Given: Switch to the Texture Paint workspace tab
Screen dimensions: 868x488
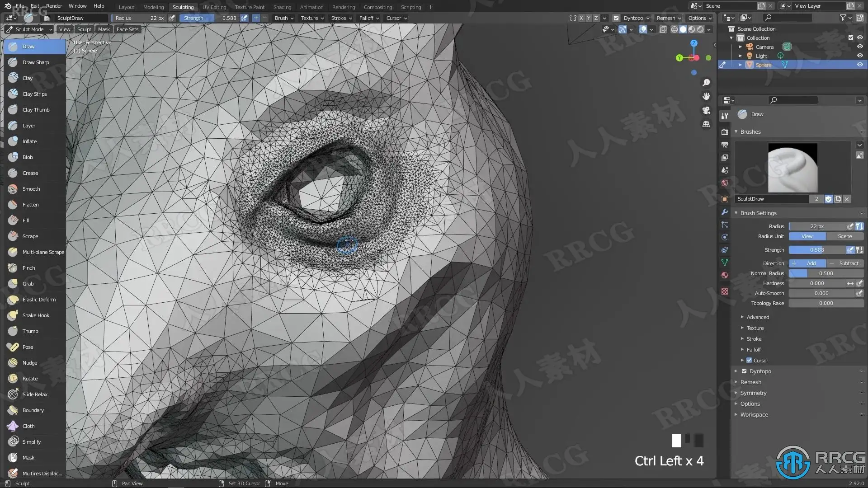Looking at the screenshot, I should click(250, 7).
